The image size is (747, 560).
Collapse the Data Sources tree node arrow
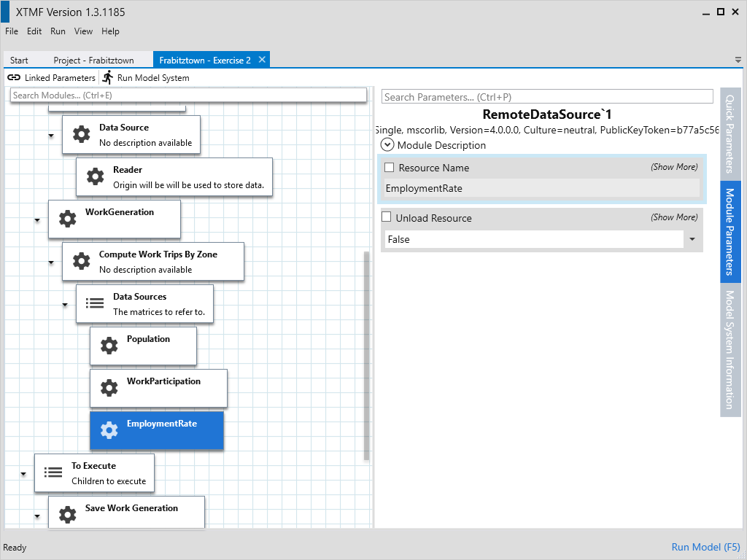point(65,304)
